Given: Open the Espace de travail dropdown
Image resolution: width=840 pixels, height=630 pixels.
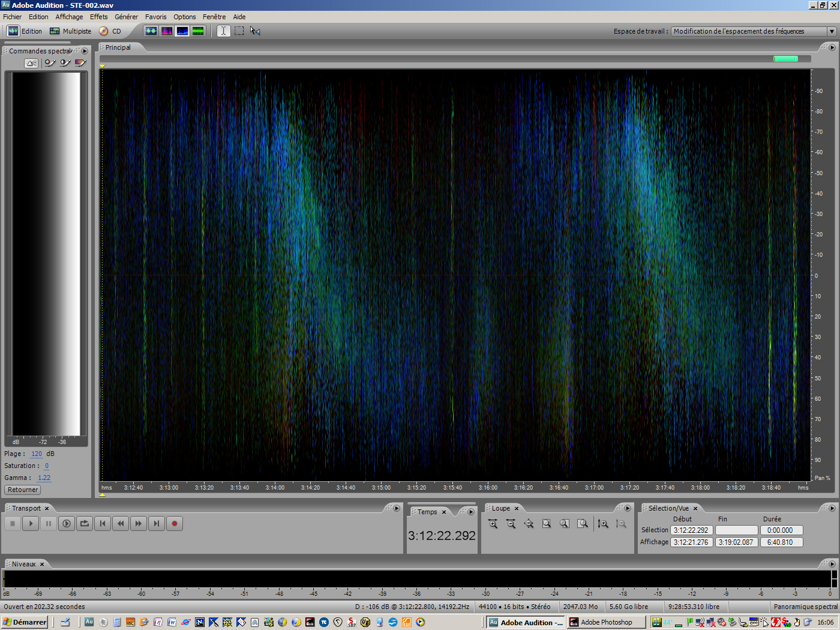Looking at the screenshot, I should (832, 31).
